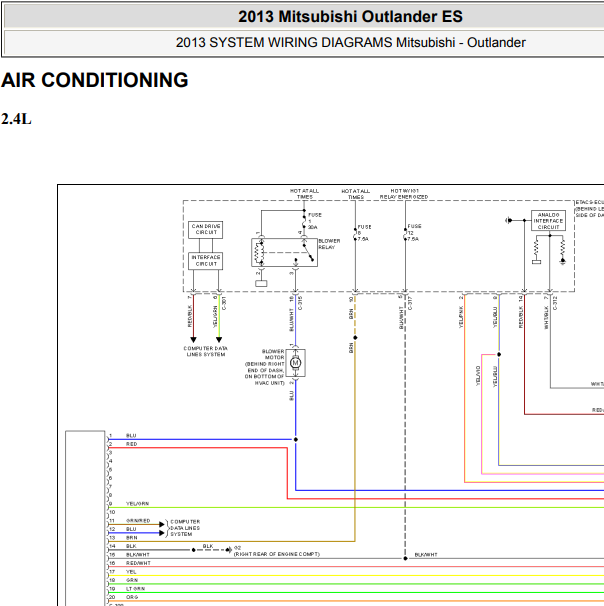604x606 pixels.
Task: Click the FUSE 8 7.5A label
Action: (x=364, y=233)
